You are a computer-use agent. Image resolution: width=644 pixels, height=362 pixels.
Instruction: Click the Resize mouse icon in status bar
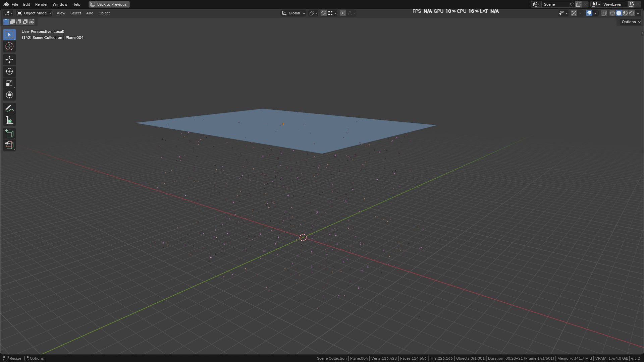[5, 358]
